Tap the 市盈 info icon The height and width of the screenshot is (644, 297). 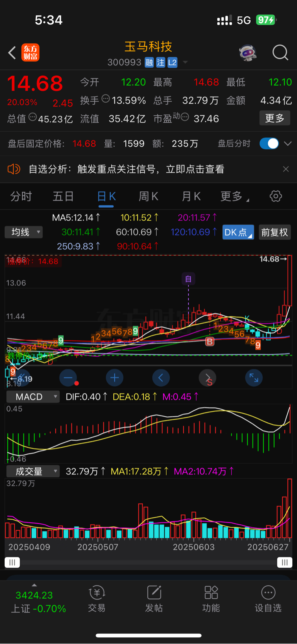(185, 117)
